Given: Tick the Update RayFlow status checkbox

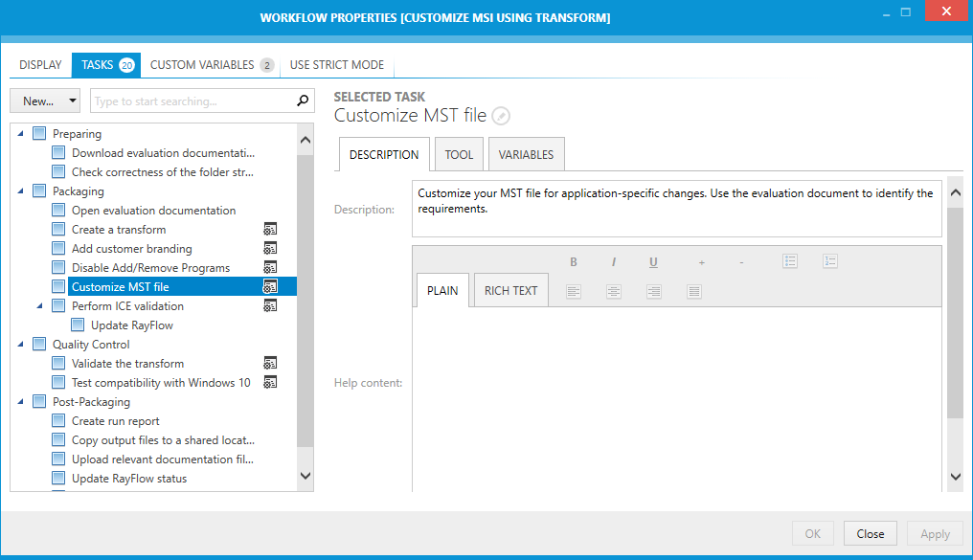Looking at the screenshot, I should click(x=57, y=478).
